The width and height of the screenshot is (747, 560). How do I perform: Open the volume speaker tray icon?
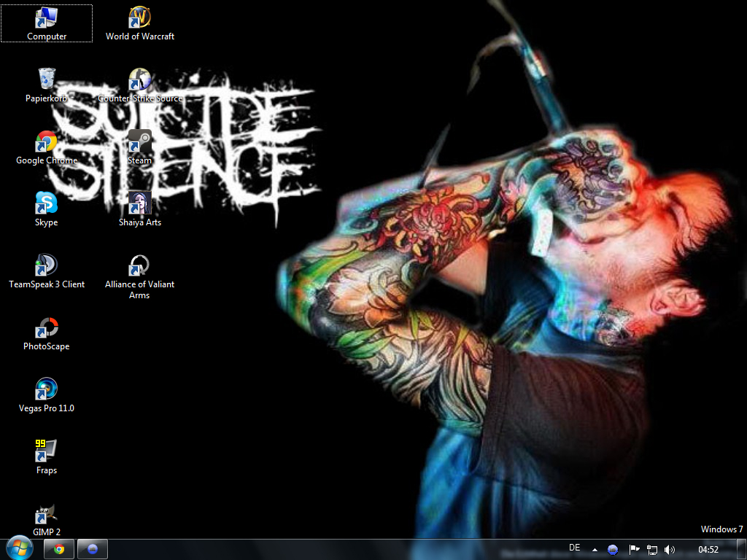point(670,550)
